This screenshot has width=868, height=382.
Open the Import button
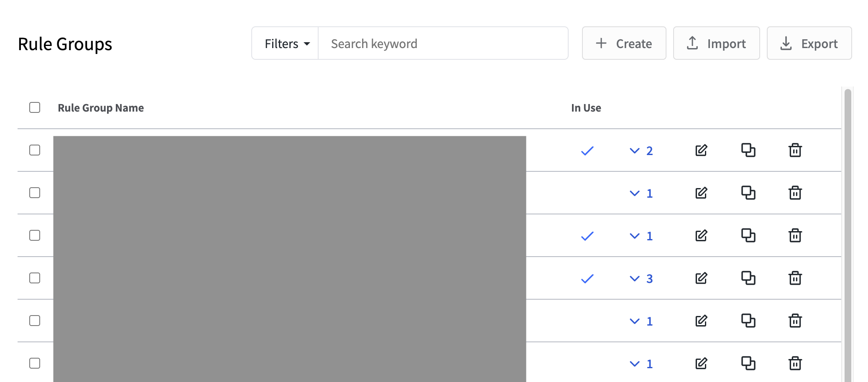[x=716, y=43]
